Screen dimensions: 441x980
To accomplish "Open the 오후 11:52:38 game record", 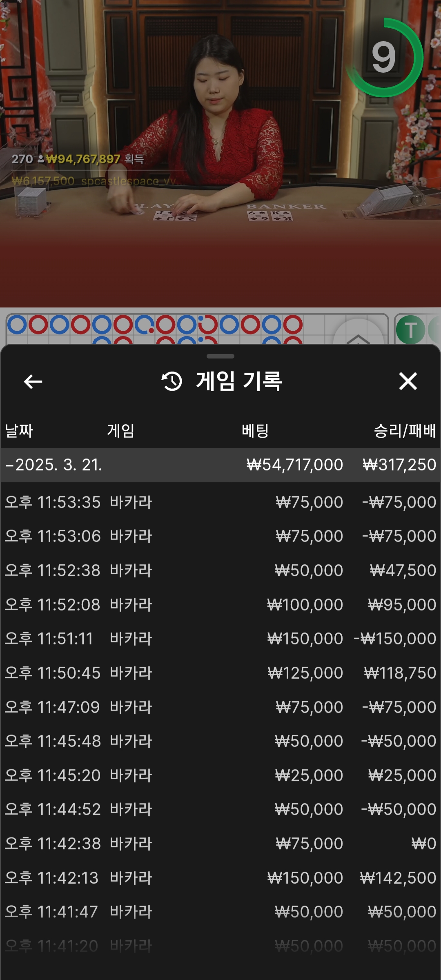I will [220, 570].
